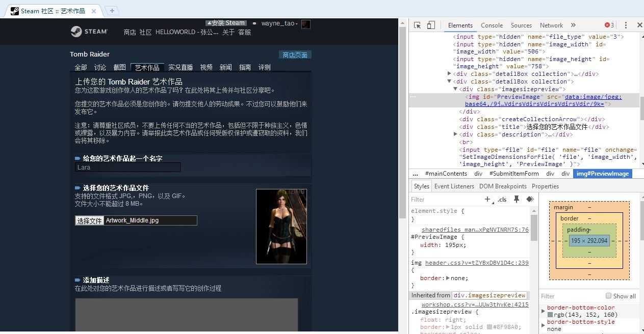This screenshot has height=334, width=644.
Task: Toggle the device toolbar icon
Action: pyautogui.click(x=431, y=25)
